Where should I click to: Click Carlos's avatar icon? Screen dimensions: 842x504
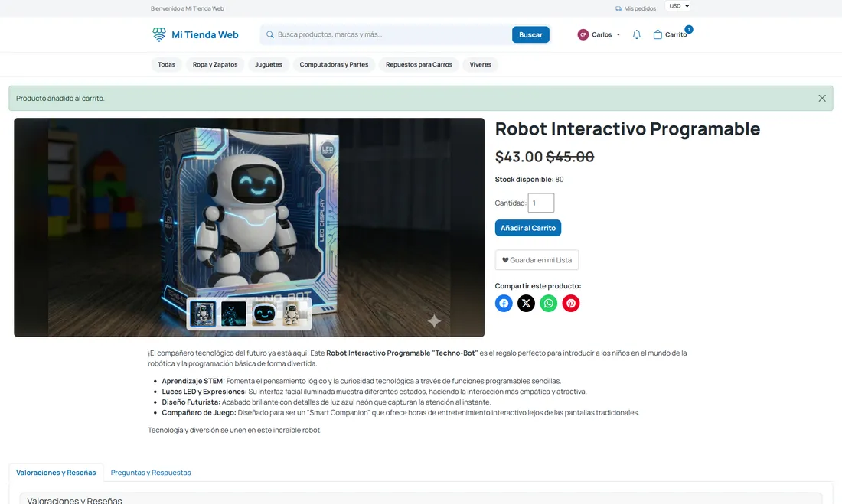click(583, 34)
